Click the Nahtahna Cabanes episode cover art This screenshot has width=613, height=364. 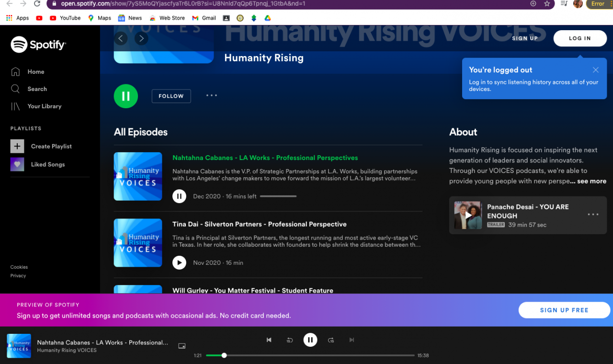[138, 176]
